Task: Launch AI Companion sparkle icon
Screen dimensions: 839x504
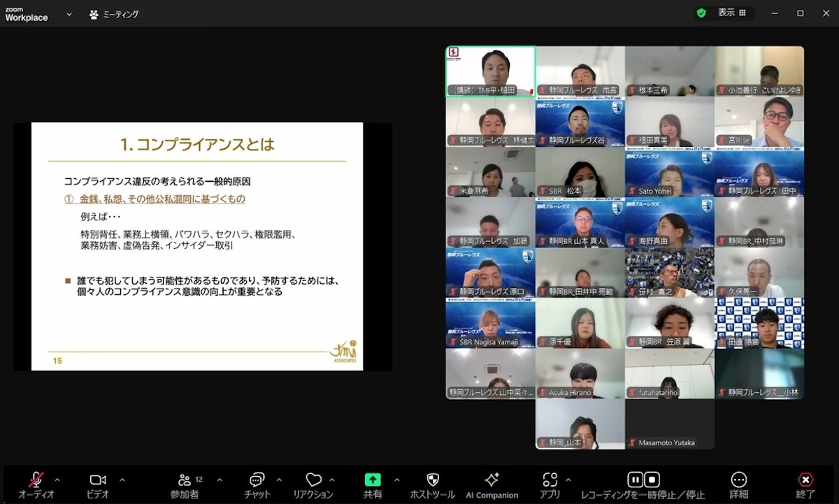Action: point(492,480)
